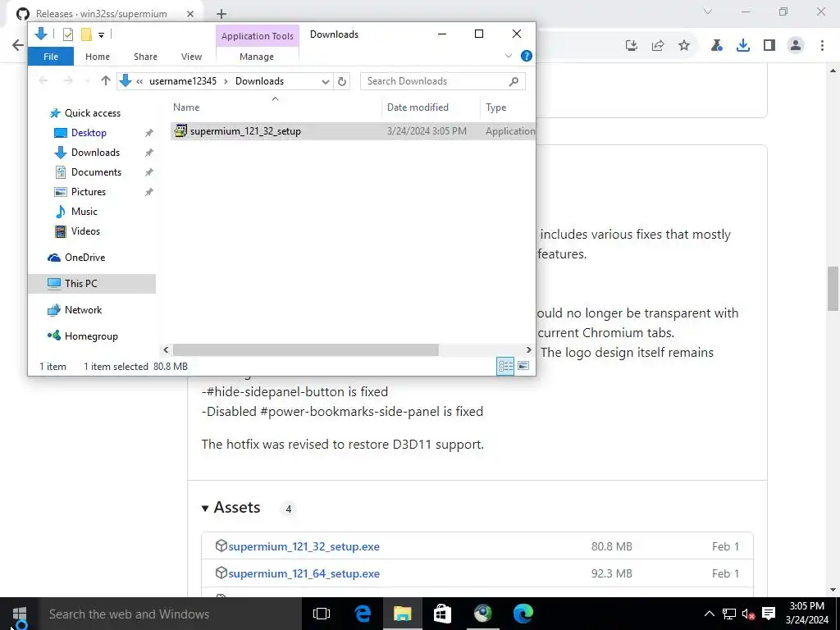The image size is (840, 630).
Task: Expand the ribbon with the chevron
Action: click(x=509, y=56)
